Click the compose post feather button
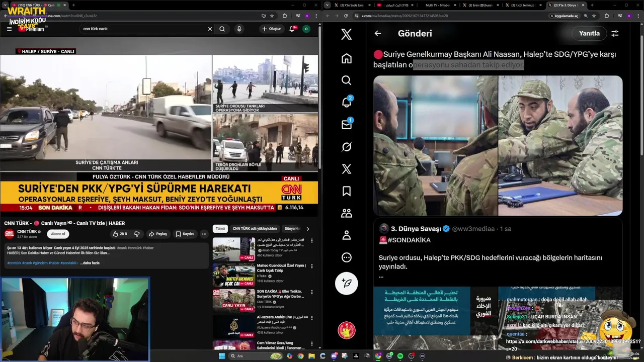The image size is (644, 362). click(346, 283)
